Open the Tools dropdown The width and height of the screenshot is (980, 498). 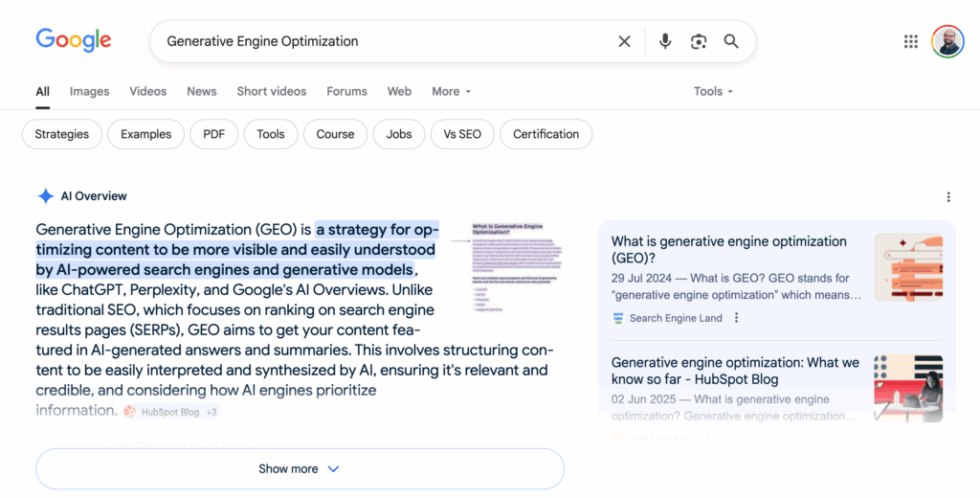(713, 91)
